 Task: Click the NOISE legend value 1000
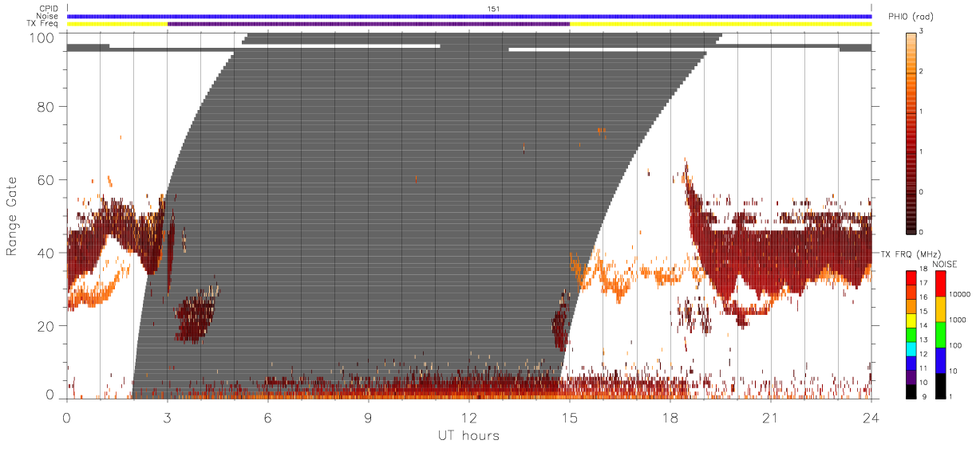[958, 320]
